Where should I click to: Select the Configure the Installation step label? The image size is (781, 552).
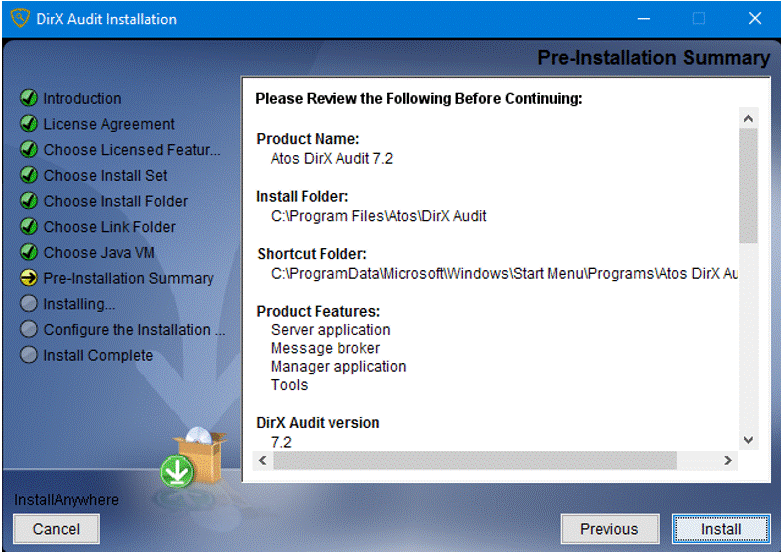pos(134,330)
